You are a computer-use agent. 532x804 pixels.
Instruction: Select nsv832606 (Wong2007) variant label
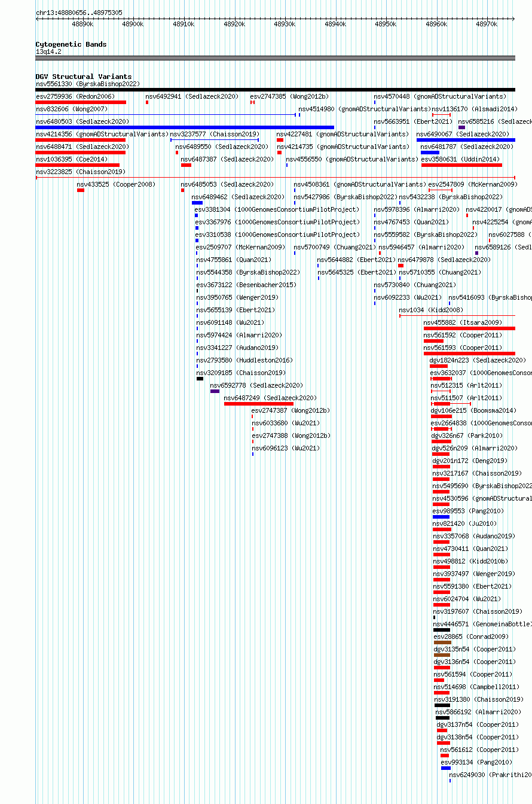[72, 109]
